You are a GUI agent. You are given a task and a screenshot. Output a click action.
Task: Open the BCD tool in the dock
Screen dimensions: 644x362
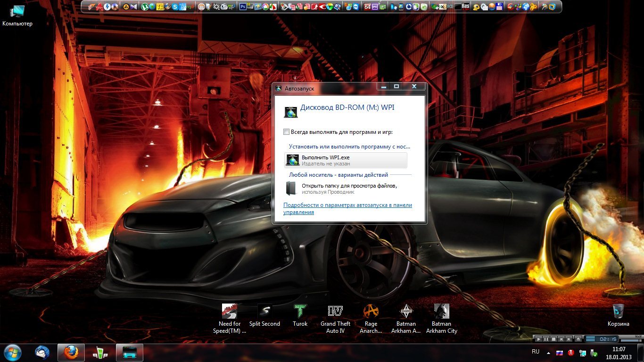click(450, 7)
